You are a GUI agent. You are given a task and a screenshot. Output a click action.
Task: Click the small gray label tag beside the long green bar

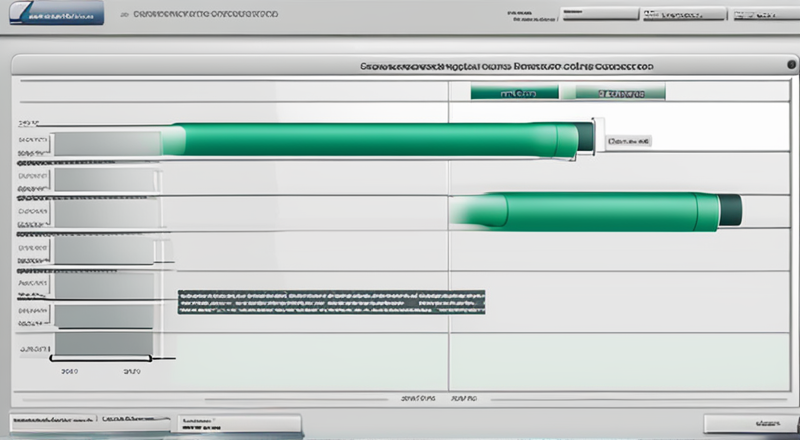click(x=629, y=141)
